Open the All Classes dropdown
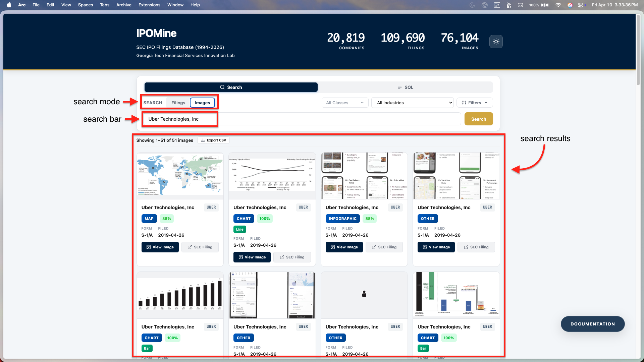644x362 pixels. coord(345,103)
